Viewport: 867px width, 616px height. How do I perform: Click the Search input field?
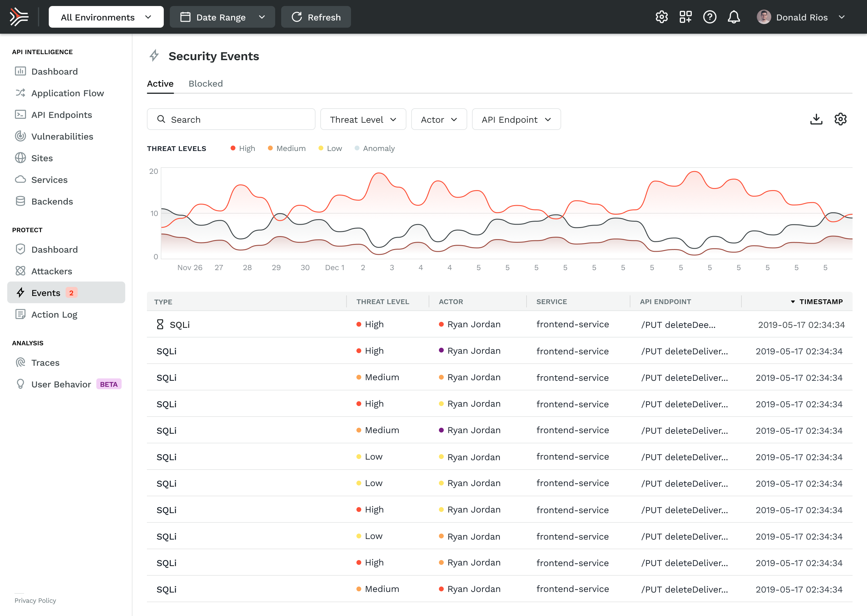(231, 119)
